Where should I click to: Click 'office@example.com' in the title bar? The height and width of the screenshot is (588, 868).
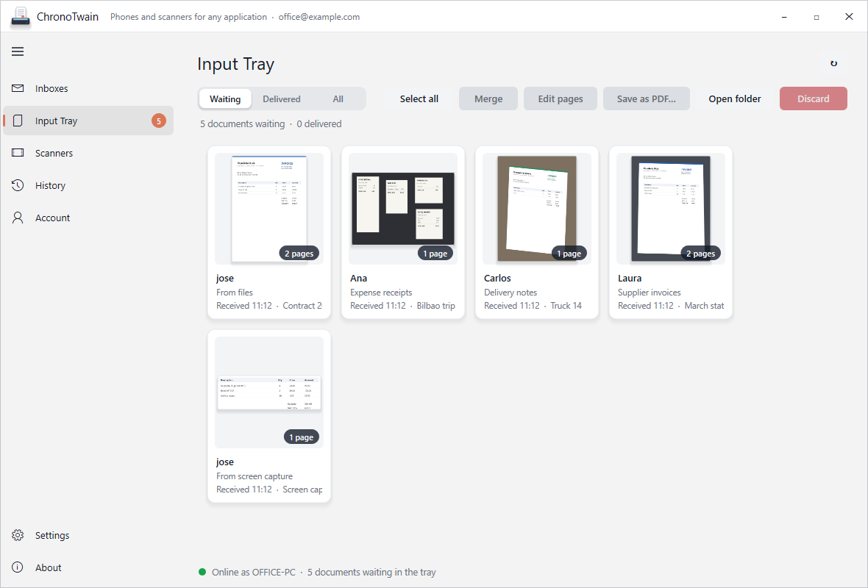click(319, 17)
